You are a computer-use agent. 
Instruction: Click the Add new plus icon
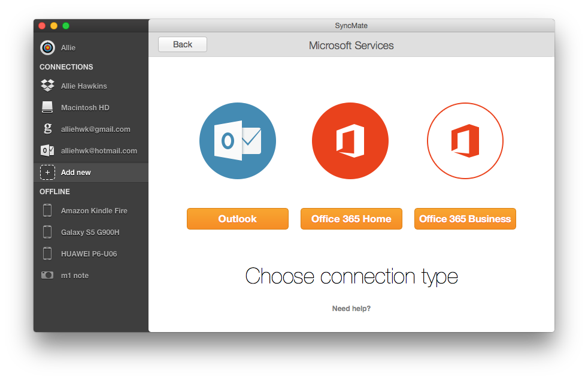(47, 172)
